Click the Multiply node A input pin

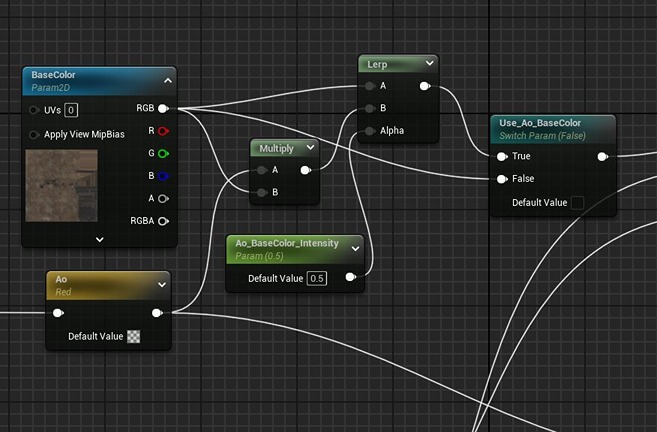[262, 170]
